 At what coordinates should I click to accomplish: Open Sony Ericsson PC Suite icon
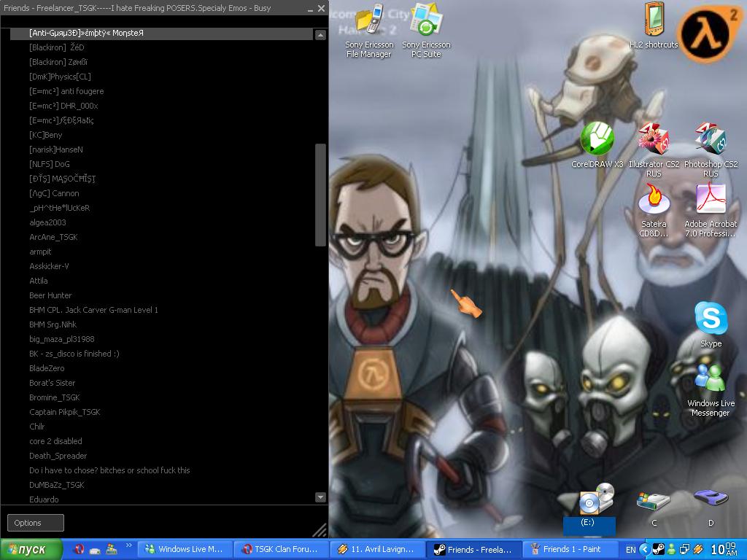click(426, 21)
